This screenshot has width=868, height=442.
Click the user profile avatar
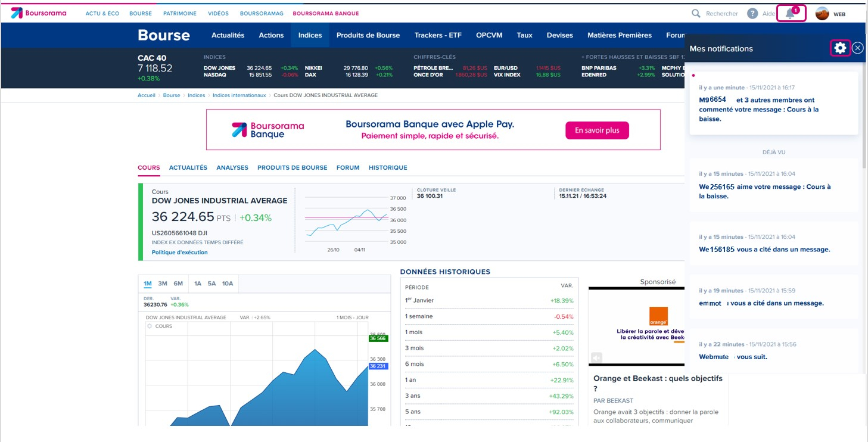tap(822, 14)
